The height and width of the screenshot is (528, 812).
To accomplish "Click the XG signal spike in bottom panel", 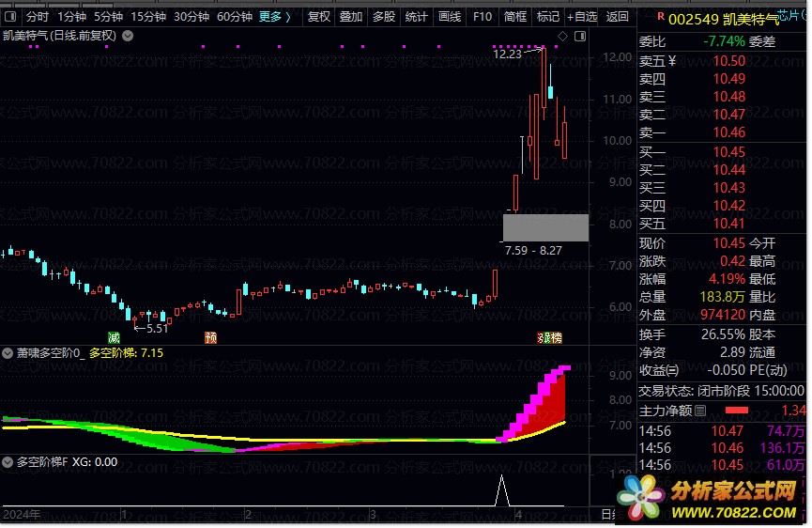I will point(501,490).
